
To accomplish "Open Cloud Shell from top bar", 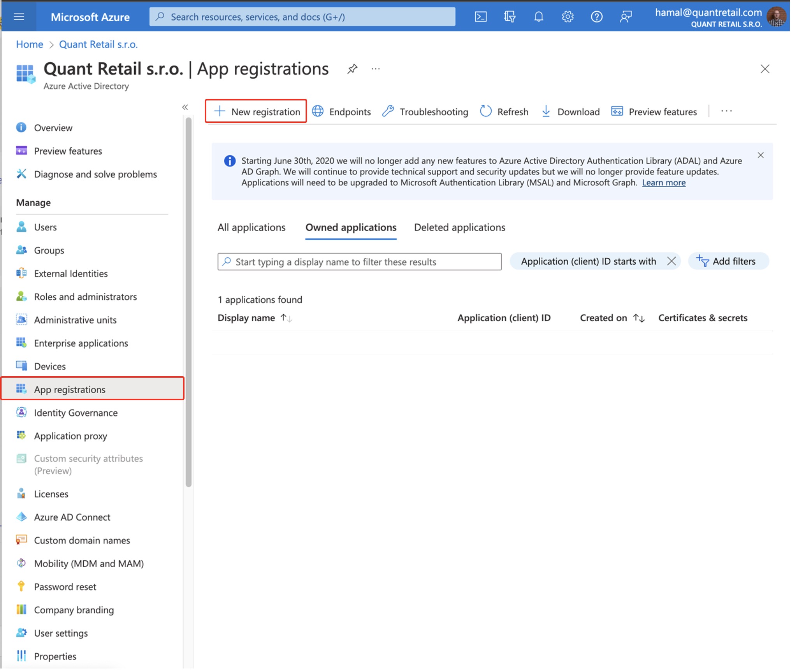I will pos(481,17).
